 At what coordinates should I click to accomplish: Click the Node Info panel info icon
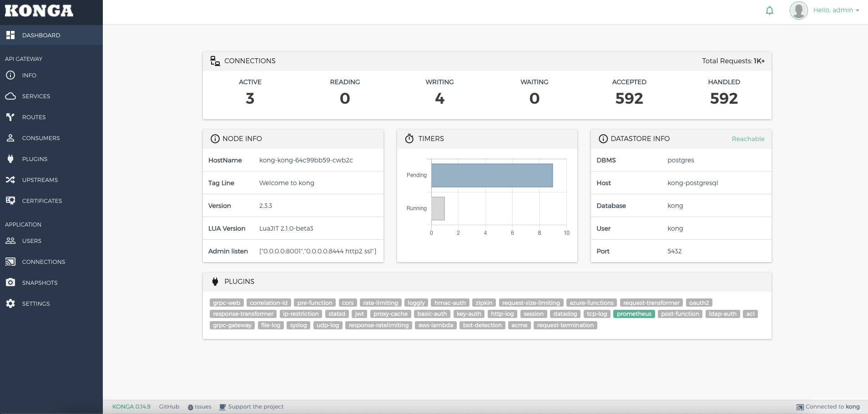[215, 139]
